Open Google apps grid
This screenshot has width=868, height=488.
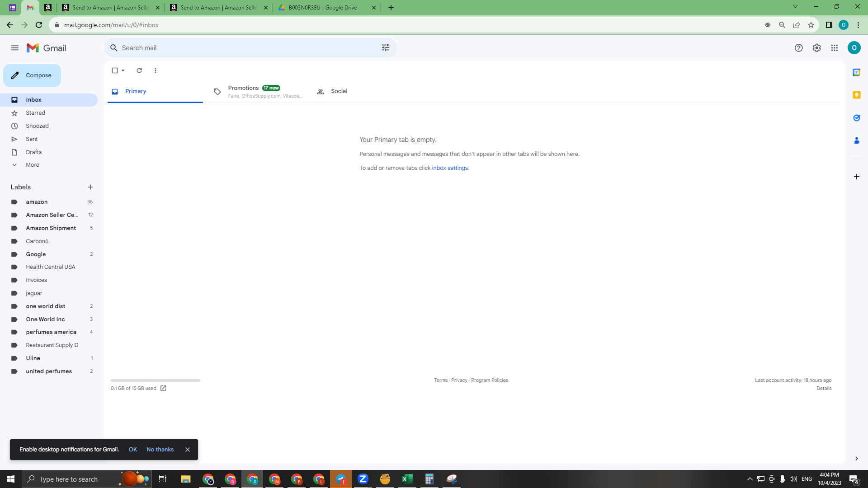point(835,48)
